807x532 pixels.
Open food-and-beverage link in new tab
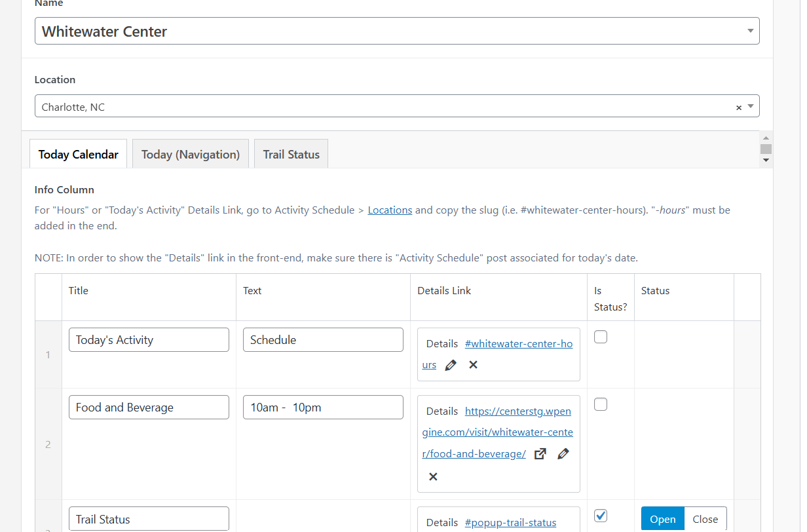540,453
